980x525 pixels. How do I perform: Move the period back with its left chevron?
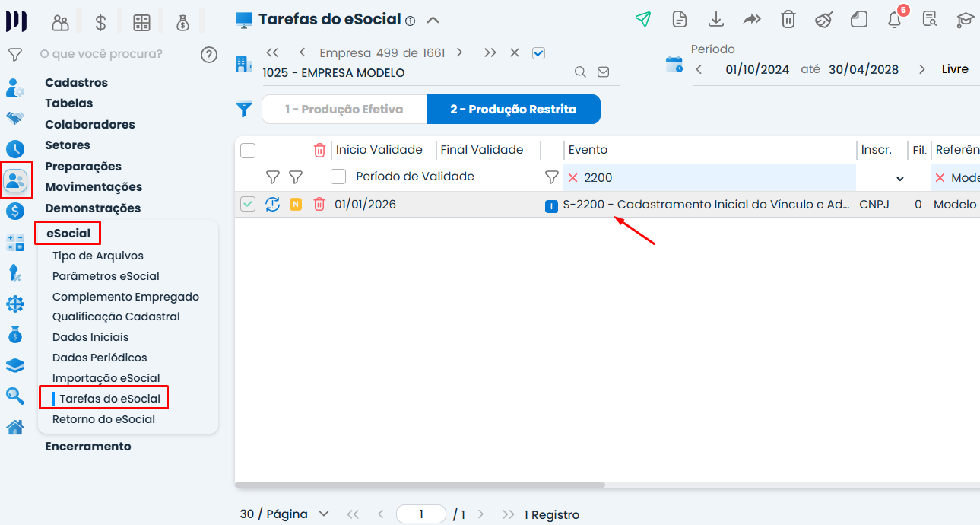(699, 69)
